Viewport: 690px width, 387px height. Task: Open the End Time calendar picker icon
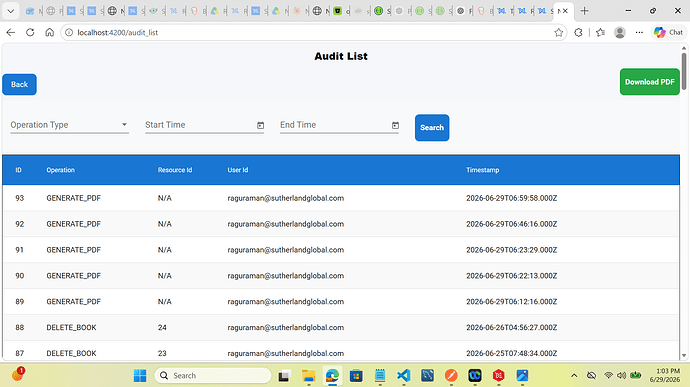pos(395,125)
